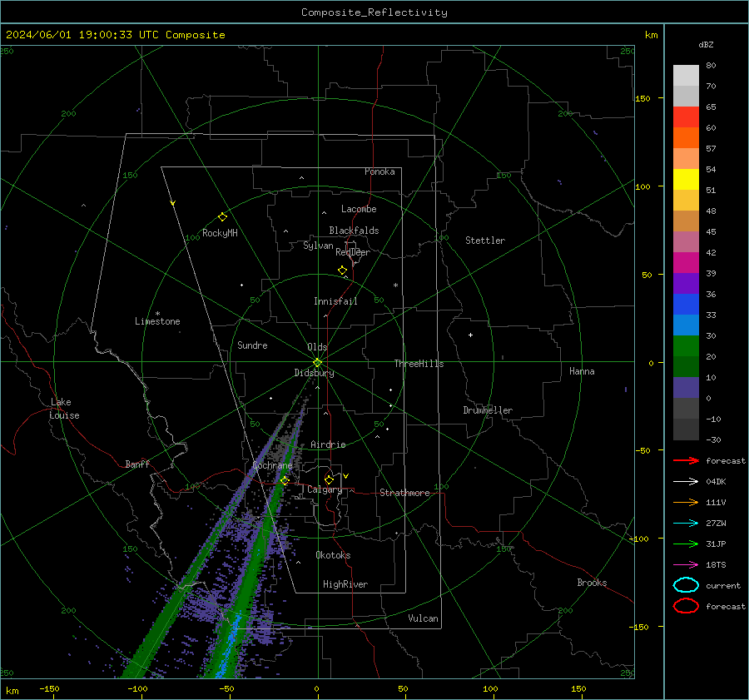Click the Lake Louise map label
The height and width of the screenshot is (700, 749).
[x=64, y=409]
